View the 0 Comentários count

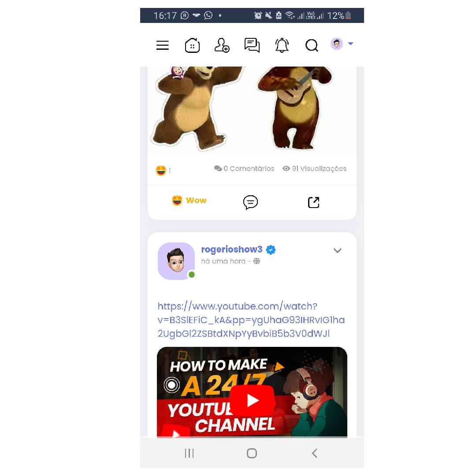click(x=244, y=168)
